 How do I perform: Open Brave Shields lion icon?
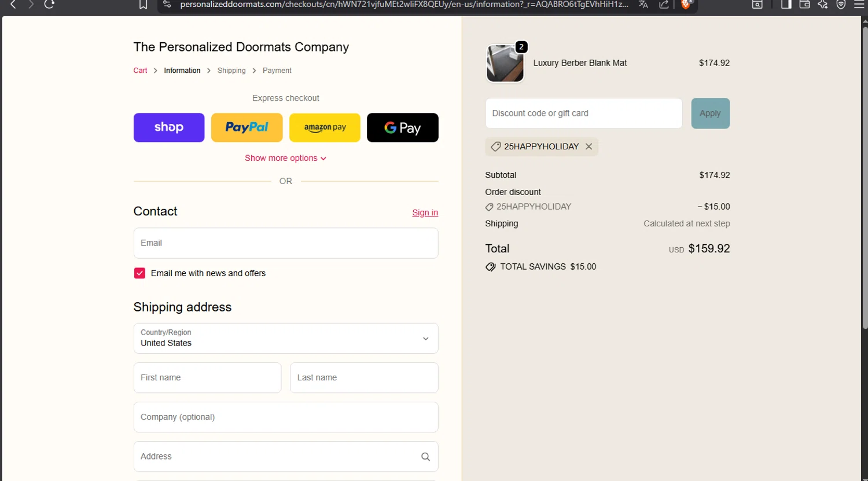(x=686, y=5)
